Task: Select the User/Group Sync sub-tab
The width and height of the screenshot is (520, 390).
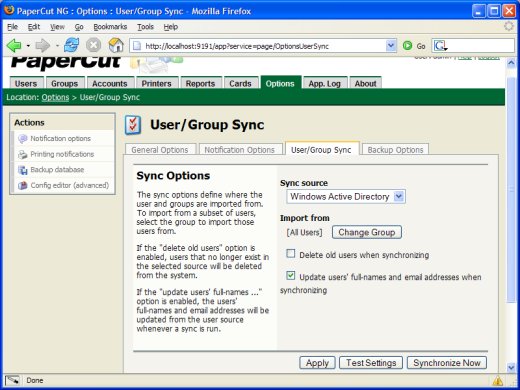Action: 321,149
